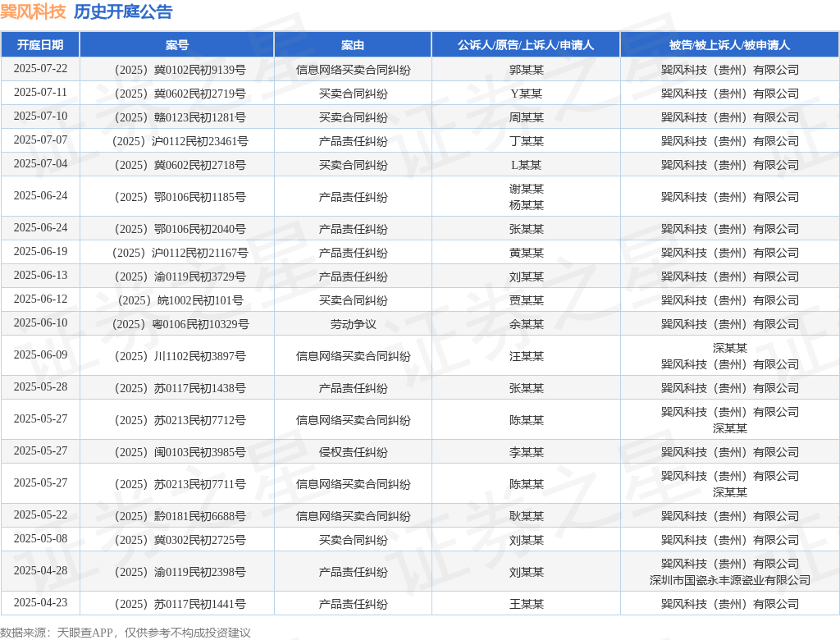Click plaintiff 汪某某
This screenshot has height=640, width=840.
tap(526, 356)
